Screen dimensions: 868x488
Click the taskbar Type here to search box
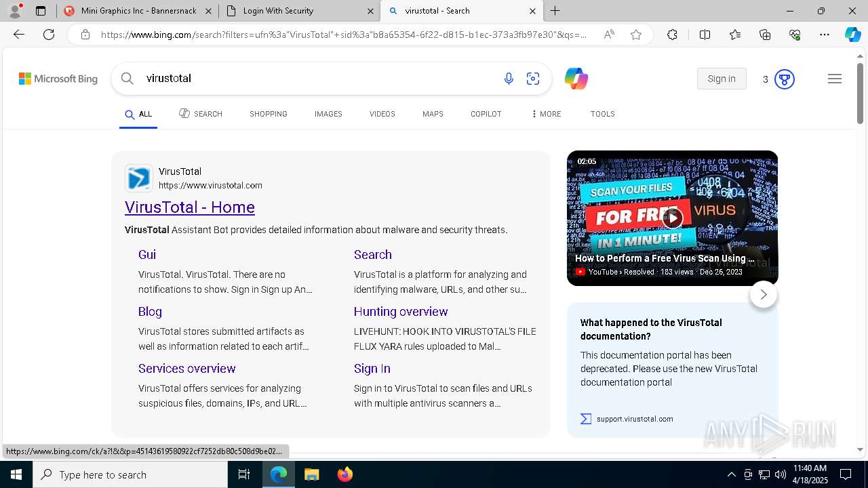pyautogui.click(x=130, y=474)
